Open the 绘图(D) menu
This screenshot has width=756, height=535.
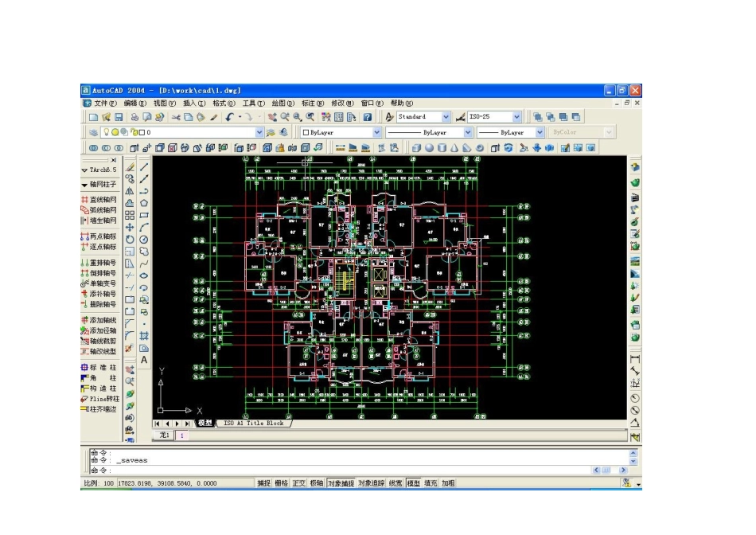click(x=283, y=103)
